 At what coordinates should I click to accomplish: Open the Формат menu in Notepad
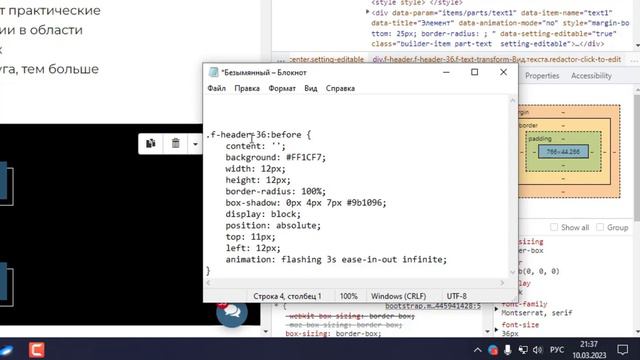click(282, 88)
